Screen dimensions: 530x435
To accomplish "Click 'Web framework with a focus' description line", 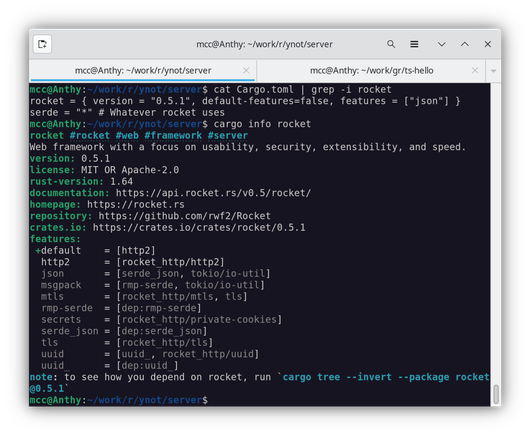I will pos(248,147).
